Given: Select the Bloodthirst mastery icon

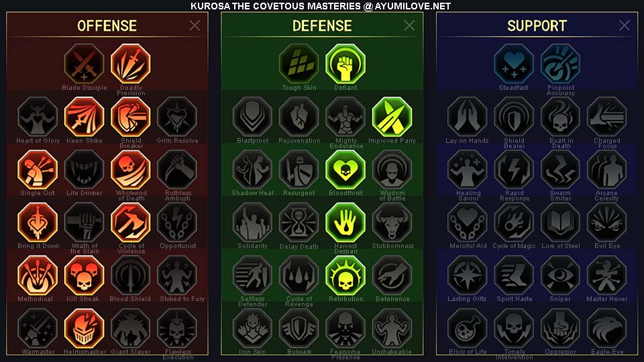Looking at the screenshot, I should tap(345, 170).
